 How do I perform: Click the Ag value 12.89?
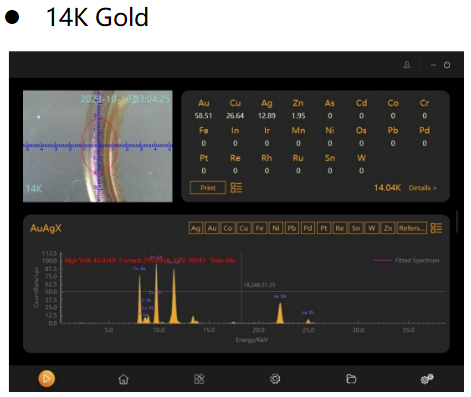click(x=267, y=116)
